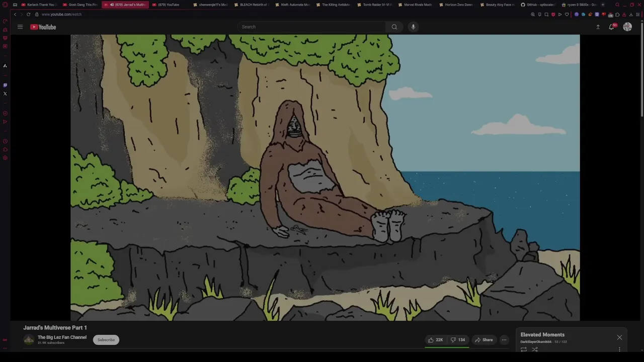Open X (Twitter) in the sidebar
The width and height of the screenshot is (644, 362).
[x=5, y=94]
